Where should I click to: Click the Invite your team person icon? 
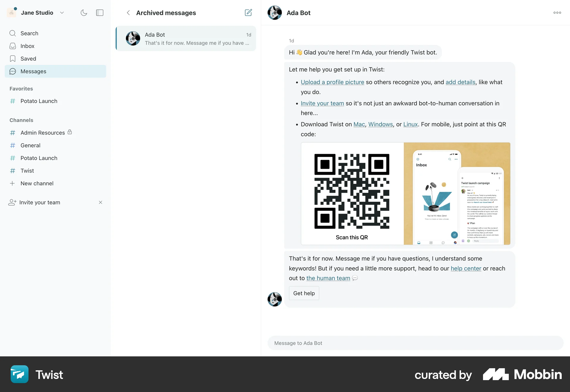coord(12,203)
